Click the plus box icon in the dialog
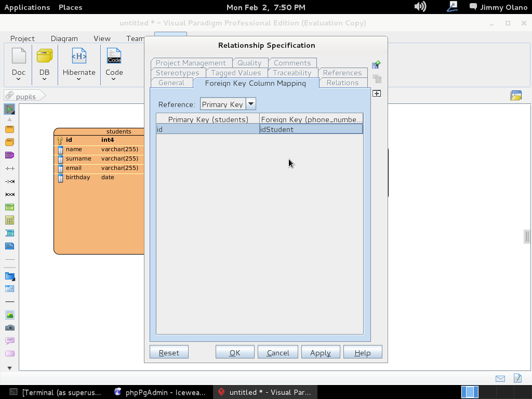Viewport: 532px width, 399px height. click(377, 94)
